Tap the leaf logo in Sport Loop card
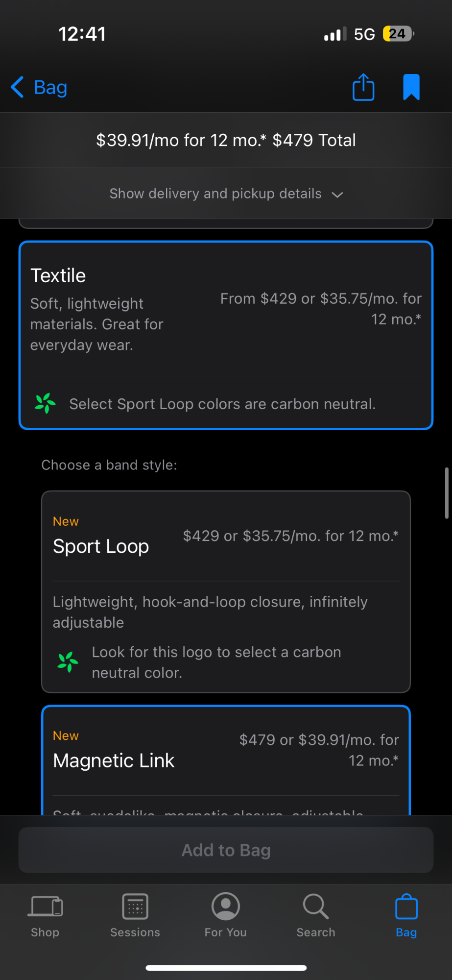 click(x=68, y=662)
